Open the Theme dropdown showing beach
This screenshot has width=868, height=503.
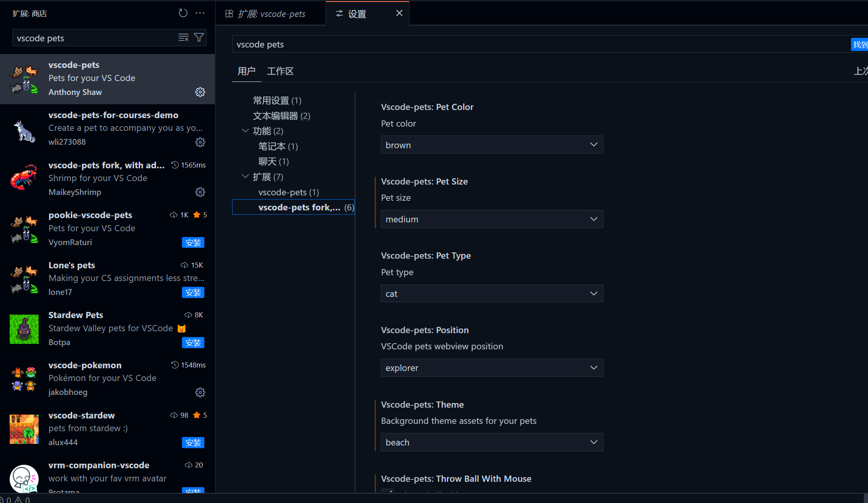coord(492,442)
